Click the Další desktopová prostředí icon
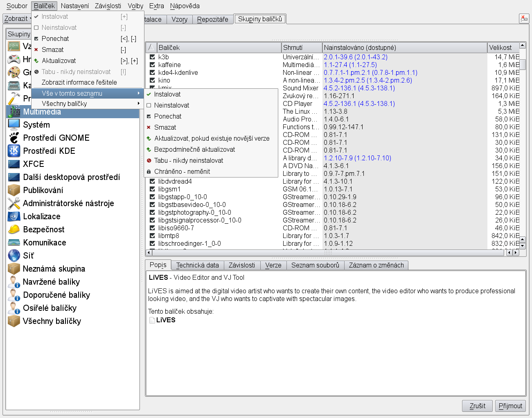This screenshot has height=418, width=532. pyautogui.click(x=14, y=177)
